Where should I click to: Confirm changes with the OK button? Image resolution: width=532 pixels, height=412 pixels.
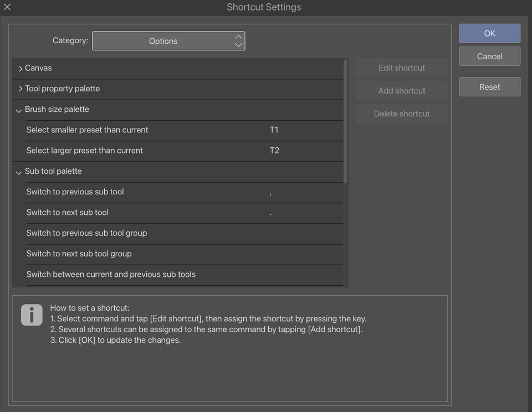point(489,33)
